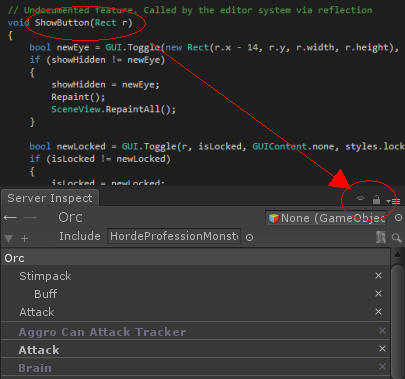
Task: Open the bold Attack component header
Action: [196, 349]
